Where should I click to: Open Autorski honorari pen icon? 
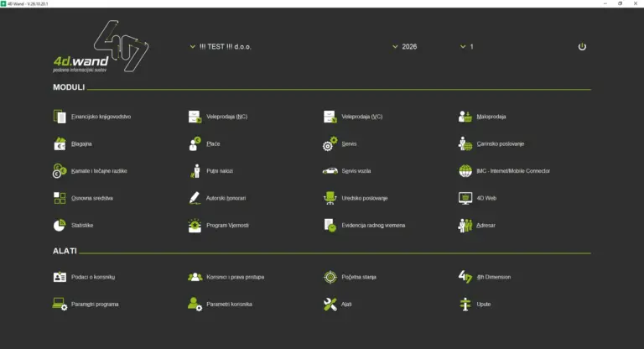pyautogui.click(x=195, y=198)
